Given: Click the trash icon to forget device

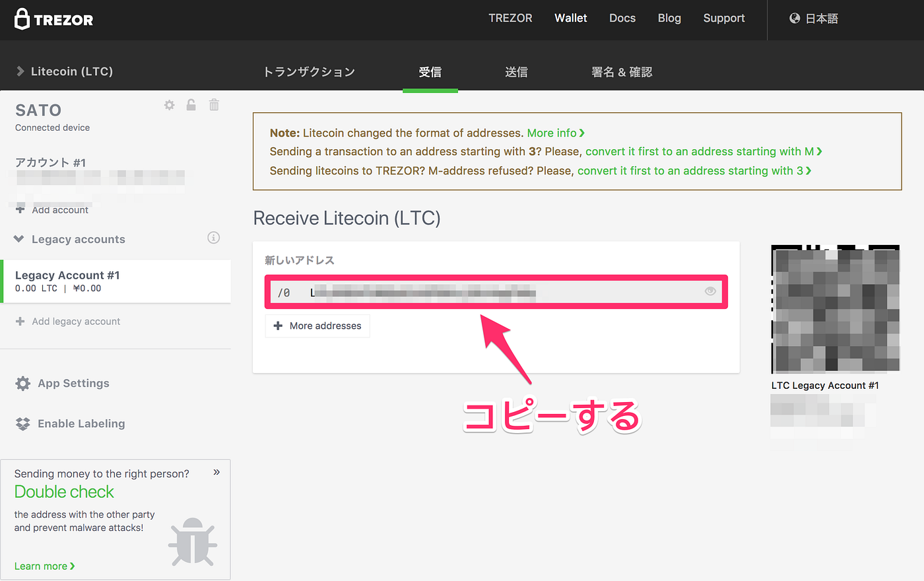Looking at the screenshot, I should [214, 104].
